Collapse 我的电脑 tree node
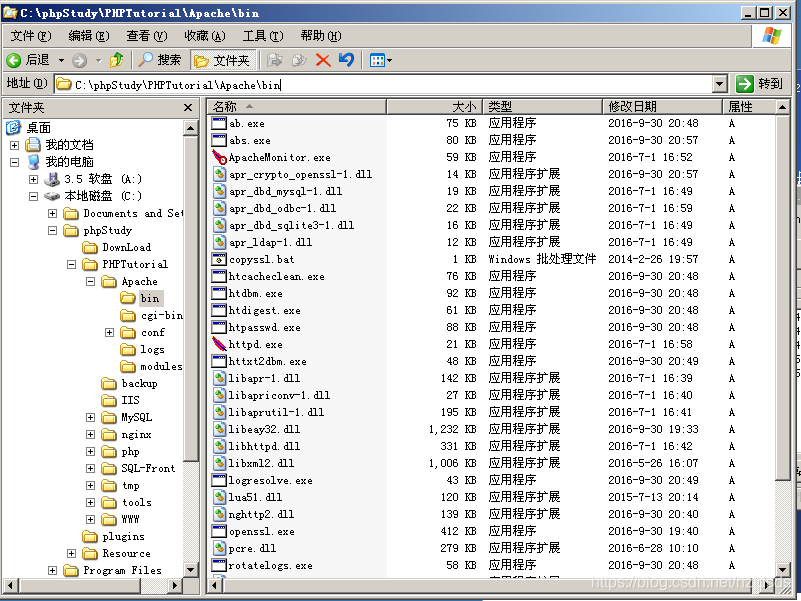This screenshot has width=801, height=601. click(14, 162)
